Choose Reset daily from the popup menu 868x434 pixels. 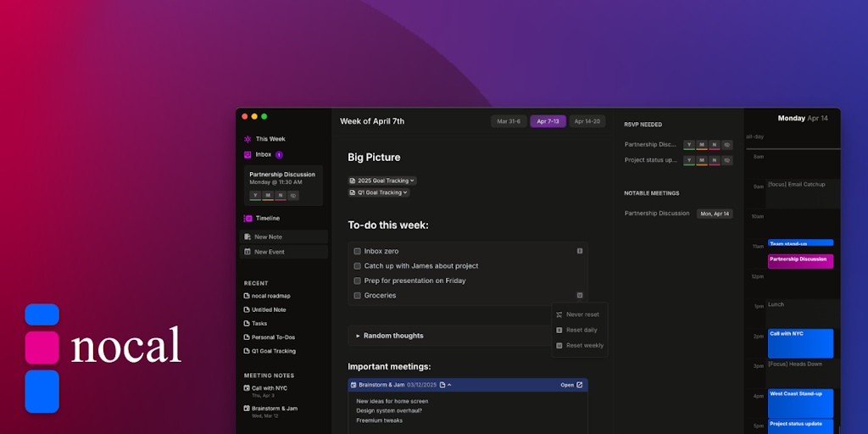[579, 330]
